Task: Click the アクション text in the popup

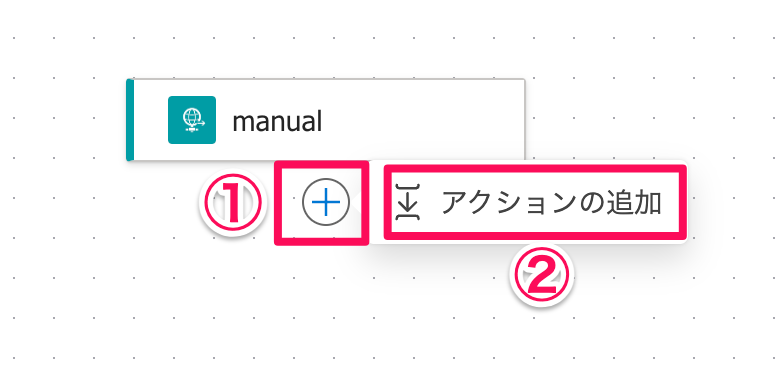Action: (506, 203)
